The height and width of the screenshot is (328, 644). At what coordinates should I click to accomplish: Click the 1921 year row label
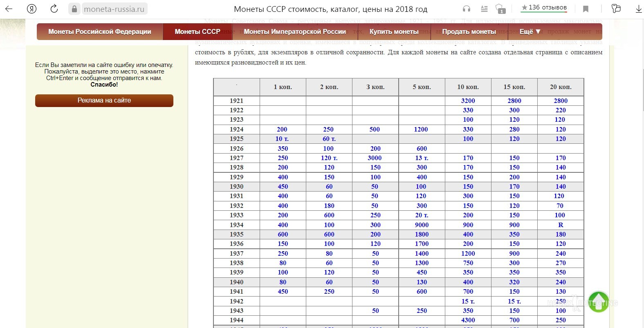[236, 100]
